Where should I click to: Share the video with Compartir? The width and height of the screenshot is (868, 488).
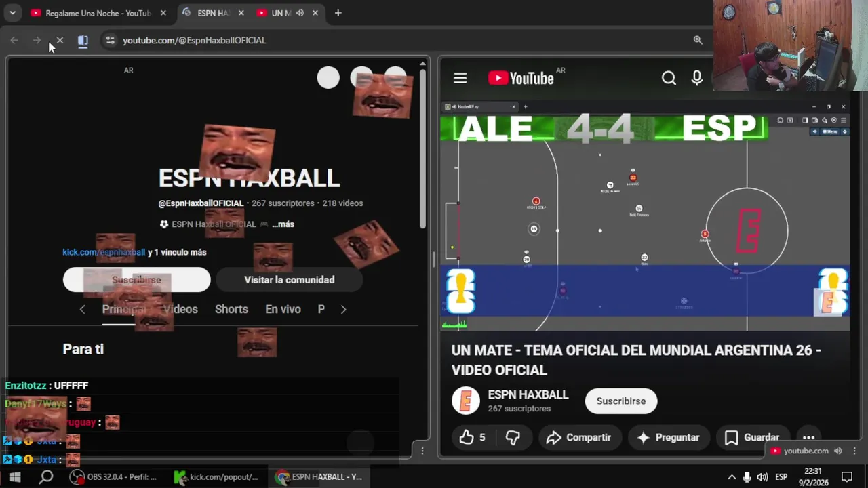tap(579, 438)
